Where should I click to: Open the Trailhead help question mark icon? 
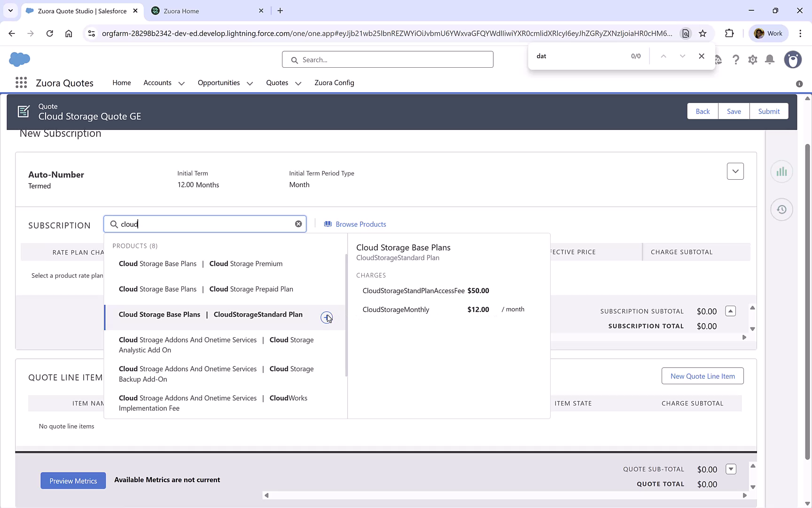(x=736, y=60)
